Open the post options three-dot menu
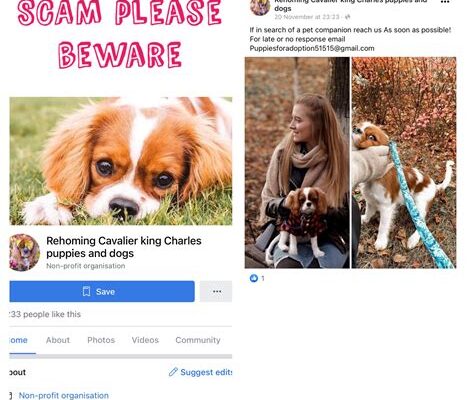Image resolution: width=474 pixels, height=400 pixels. click(445, 2)
